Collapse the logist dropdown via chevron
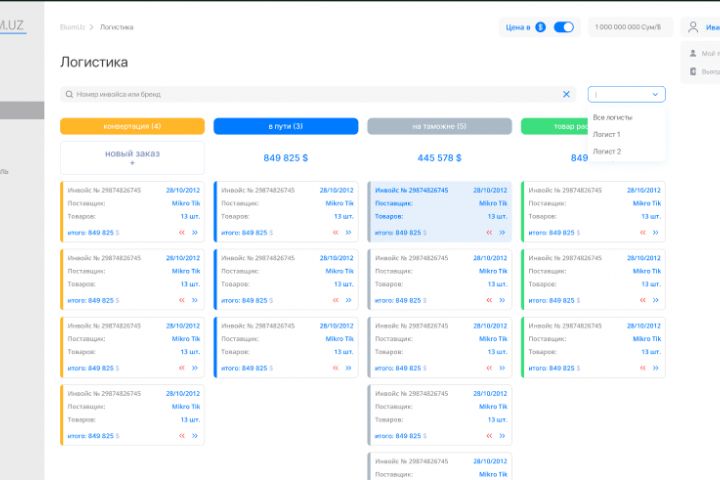Viewport: 720px width, 480px height. point(655,95)
